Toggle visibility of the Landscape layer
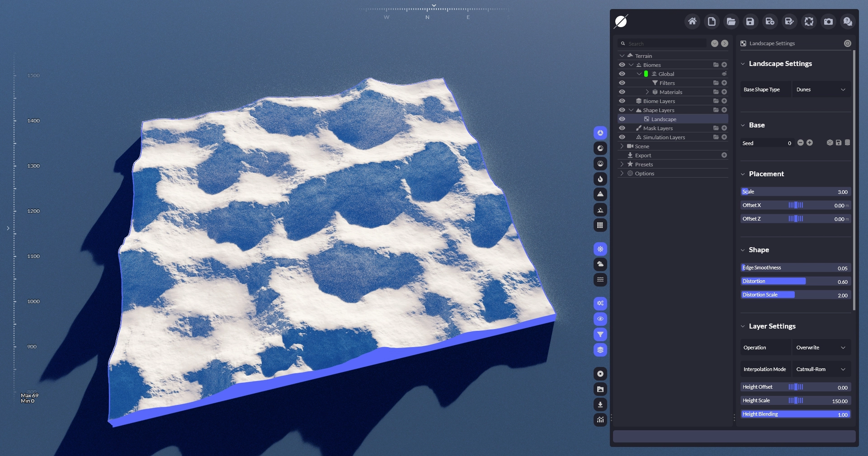Viewport: 868px width, 456px height. click(622, 119)
